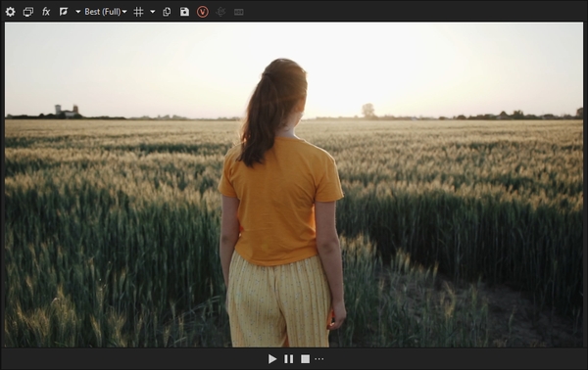Image resolution: width=588 pixels, height=370 pixels.
Task: Stop the video preview playback
Action: tap(305, 359)
